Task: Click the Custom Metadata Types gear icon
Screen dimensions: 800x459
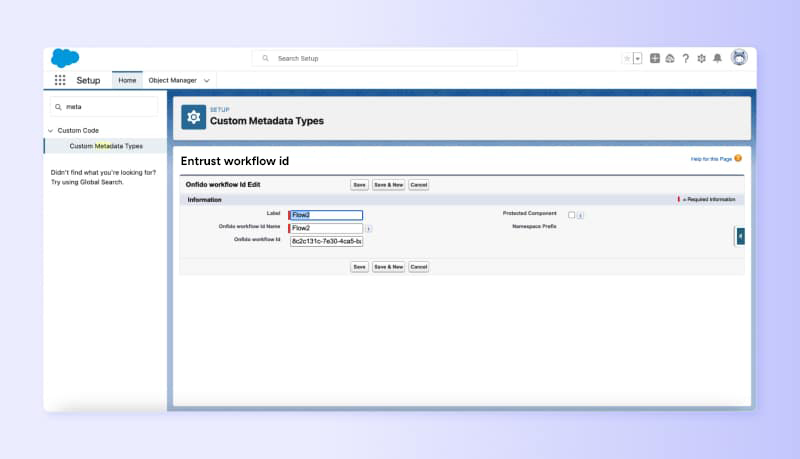Action: click(x=193, y=117)
